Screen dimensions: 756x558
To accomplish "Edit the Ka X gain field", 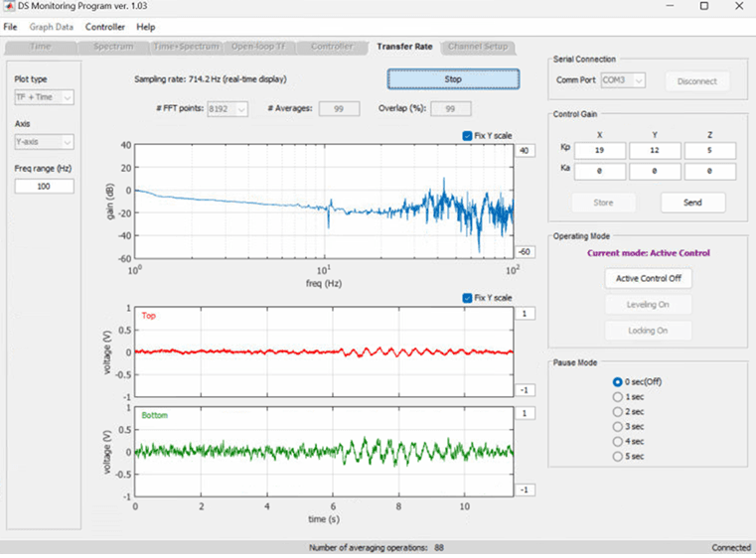I will (x=599, y=171).
